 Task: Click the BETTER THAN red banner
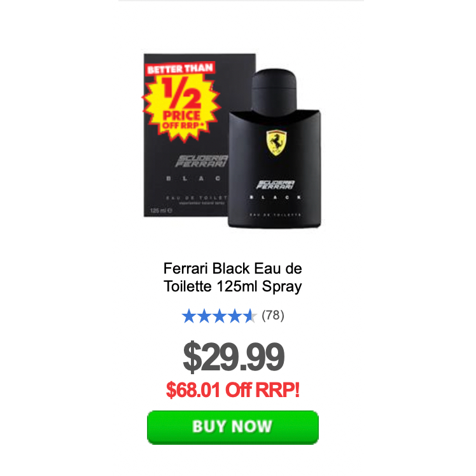point(180,68)
